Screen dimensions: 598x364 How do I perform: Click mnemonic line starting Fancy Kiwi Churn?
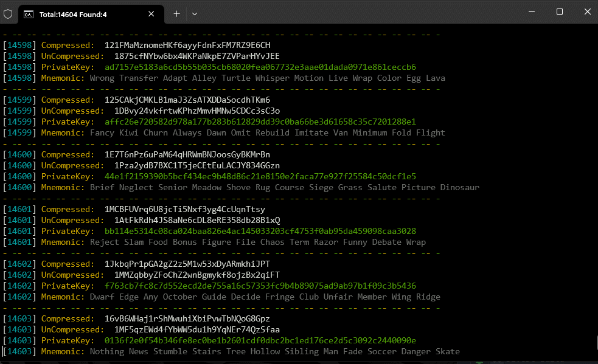[x=267, y=133]
